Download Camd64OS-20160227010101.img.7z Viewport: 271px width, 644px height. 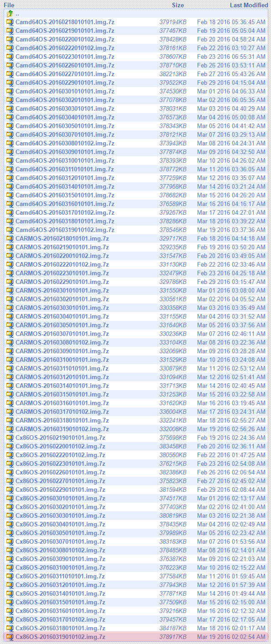point(65,74)
